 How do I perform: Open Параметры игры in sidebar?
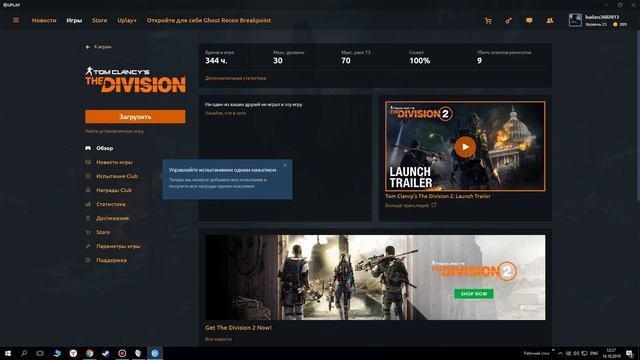118,246
